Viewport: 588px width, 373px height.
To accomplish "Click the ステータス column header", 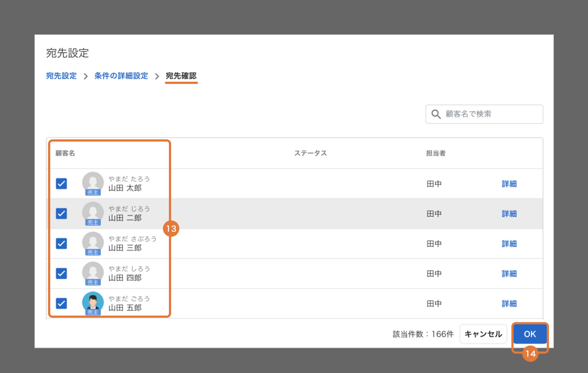I will pos(310,153).
